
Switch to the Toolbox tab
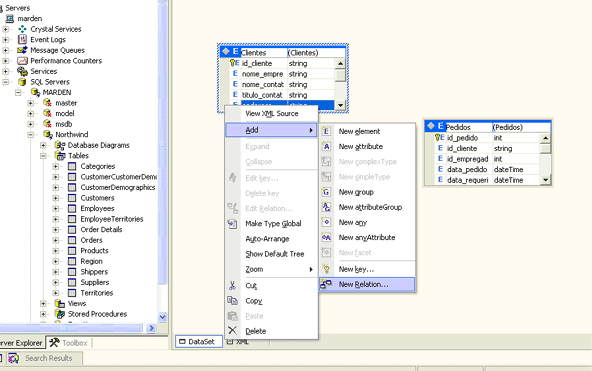point(69,343)
